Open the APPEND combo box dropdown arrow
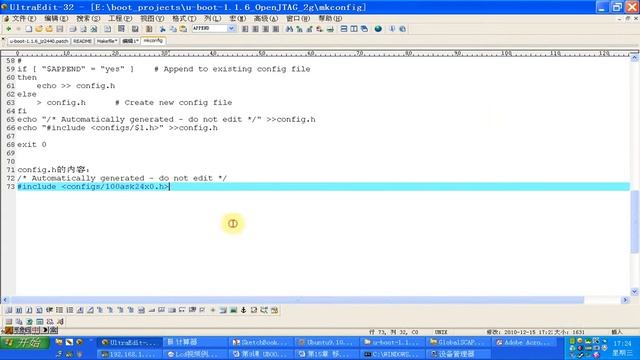The height and width of the screenshot is (360, 640). pyautogui.click(x=231, y=29)
